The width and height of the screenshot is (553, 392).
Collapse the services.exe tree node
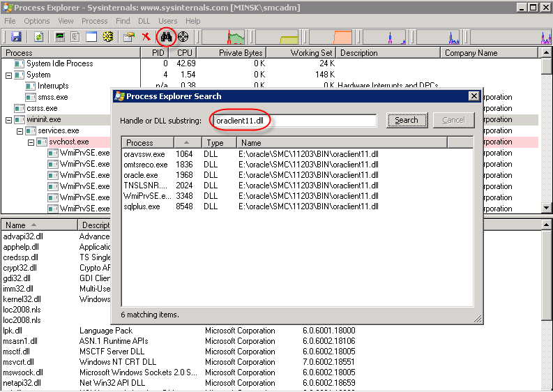point(20,131)
